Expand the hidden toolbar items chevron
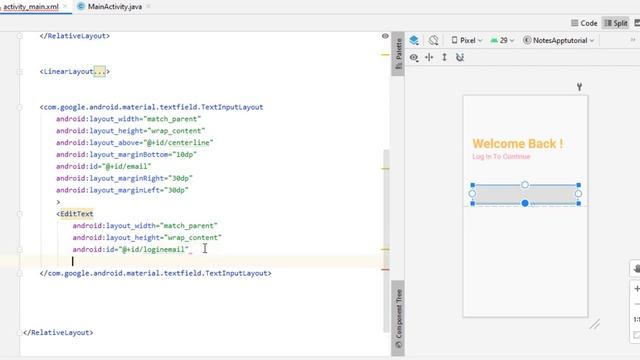640x360 pixels. [633, 40]
